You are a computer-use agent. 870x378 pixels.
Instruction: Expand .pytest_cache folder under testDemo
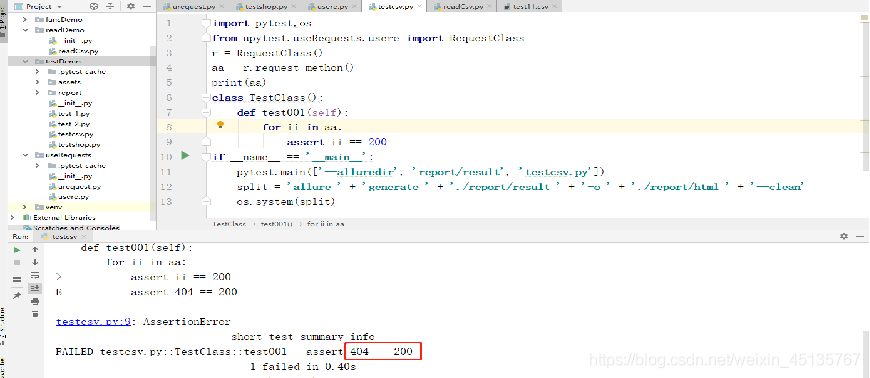[x=37, y=72]
